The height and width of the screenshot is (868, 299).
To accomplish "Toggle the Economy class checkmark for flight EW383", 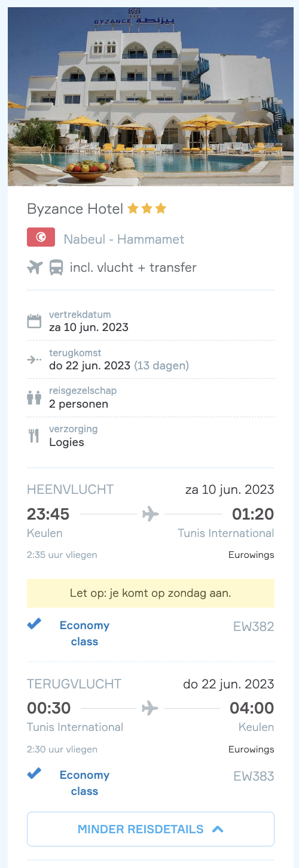I will 34,774.
